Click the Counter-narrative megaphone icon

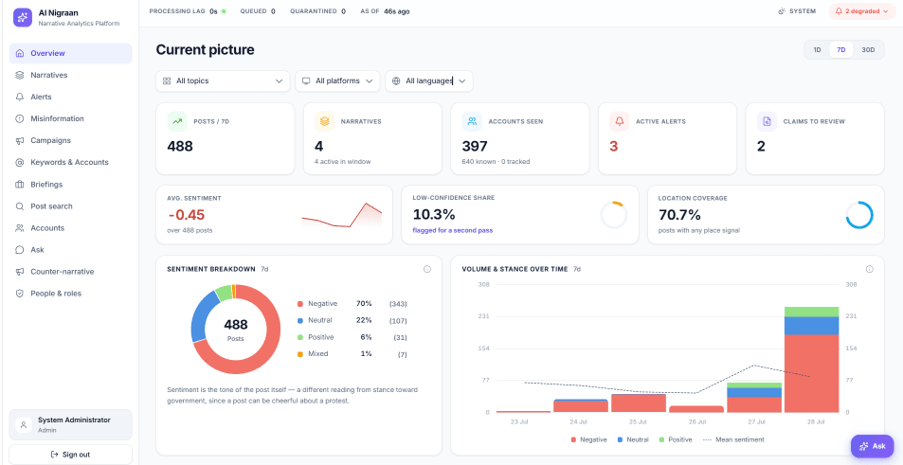tap(20, 272)
